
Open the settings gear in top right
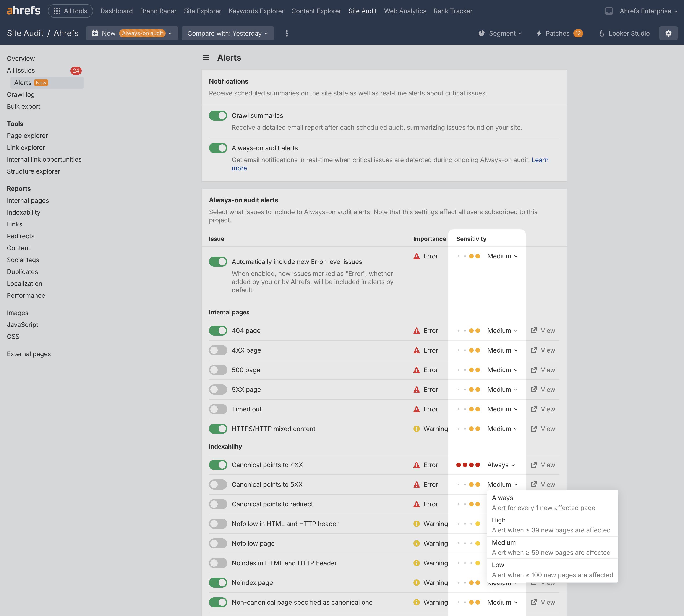[668, 33]
